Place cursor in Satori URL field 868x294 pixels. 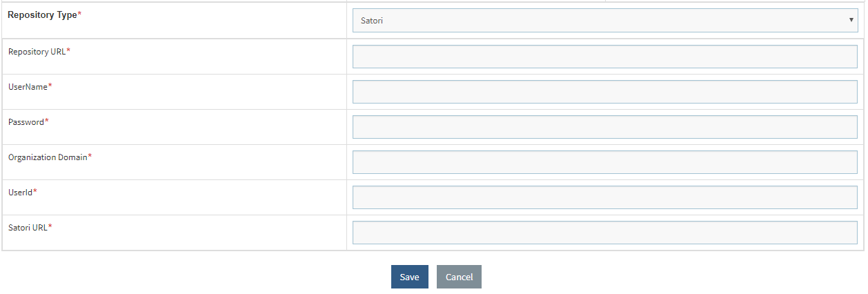604,233
